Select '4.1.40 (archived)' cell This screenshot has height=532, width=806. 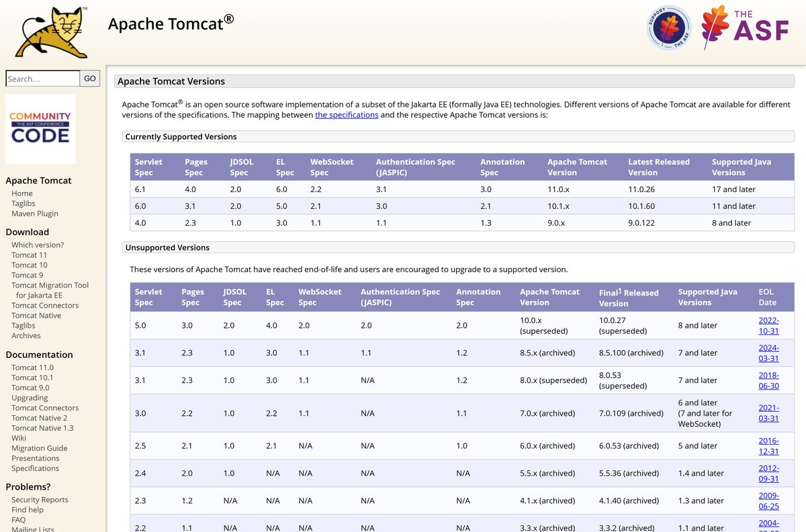tap(633, 501)
